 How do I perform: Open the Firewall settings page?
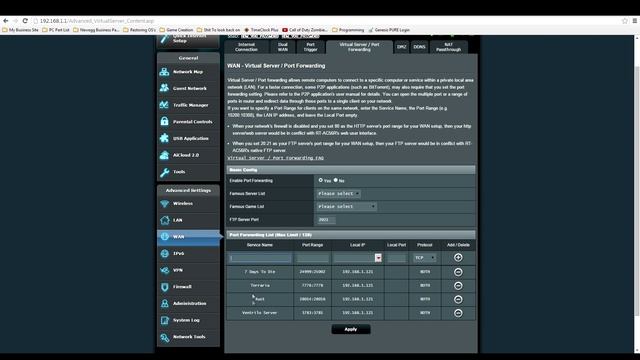(188, 287)
